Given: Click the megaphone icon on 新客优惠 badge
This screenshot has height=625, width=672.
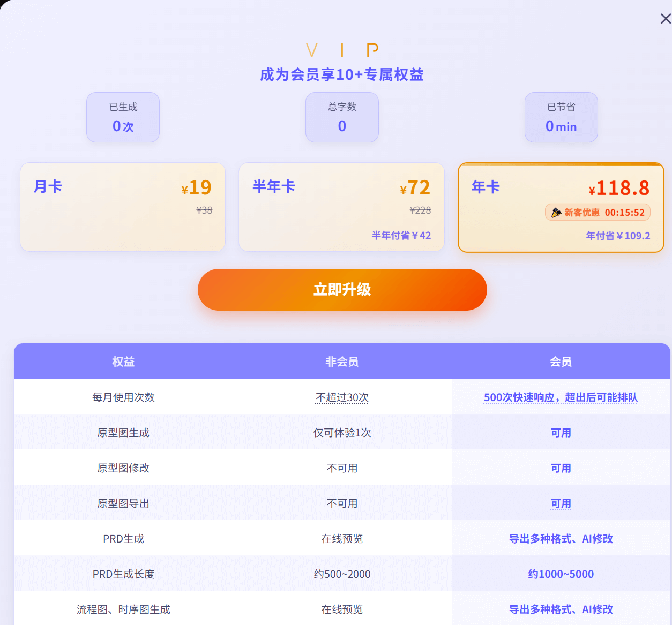Looking at the screenshot, I should [556, 212].
